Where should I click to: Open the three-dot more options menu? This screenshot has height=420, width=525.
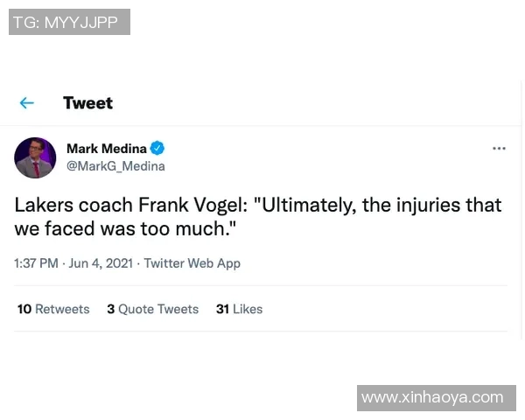click(x=499, y=149)
